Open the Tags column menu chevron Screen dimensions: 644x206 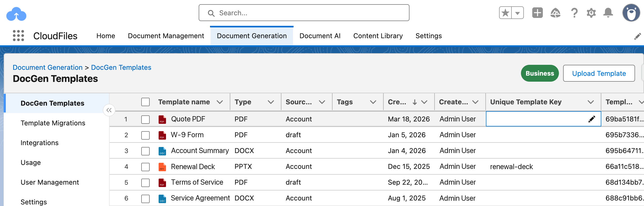pyautogui.click(x=373, y=102)
